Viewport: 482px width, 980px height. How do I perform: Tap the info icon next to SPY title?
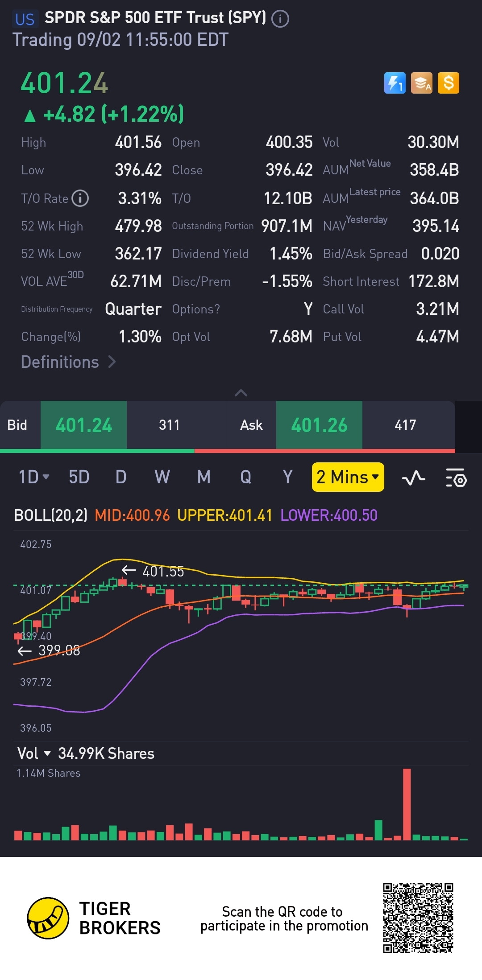280,19
